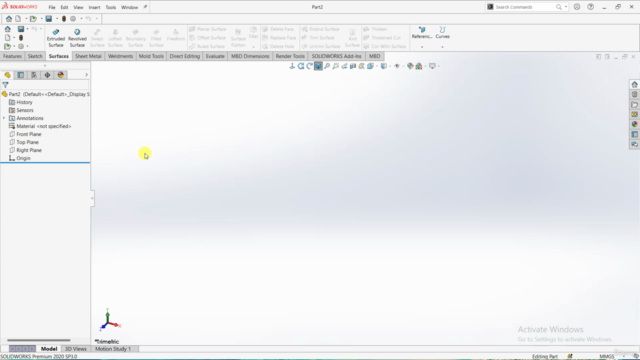Open Design Library in the task pane
Image resolution: width=640 pixels, height=360 pixels.
pos(634,94)
